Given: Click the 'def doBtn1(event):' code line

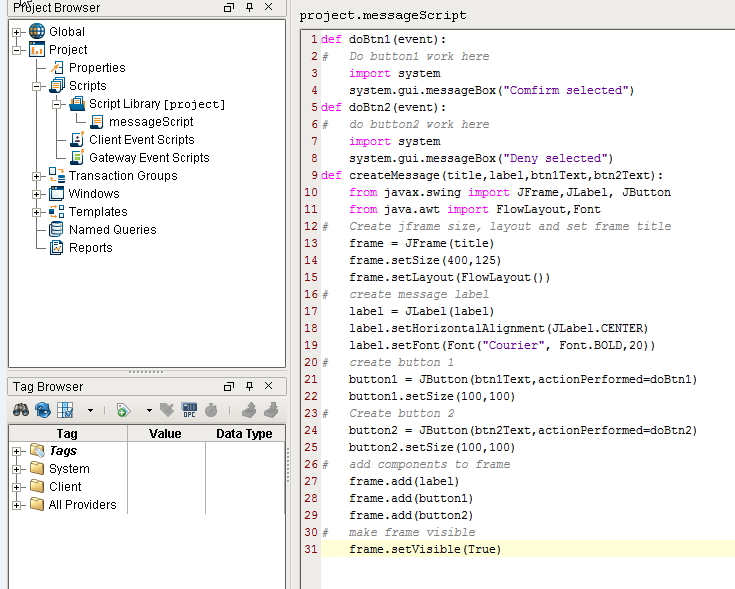Looking at the screenshot, I should click(x=383, y=39).
